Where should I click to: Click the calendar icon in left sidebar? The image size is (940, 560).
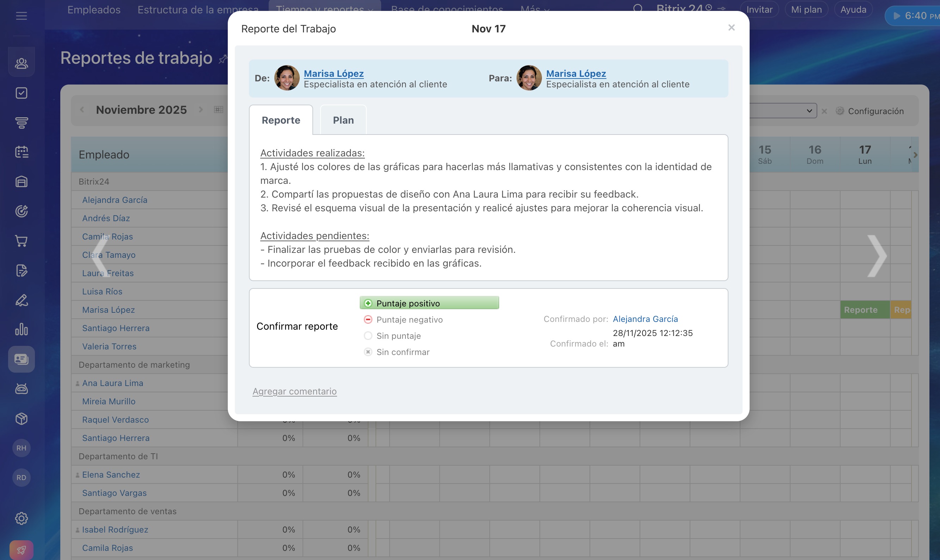pos(21,152)
